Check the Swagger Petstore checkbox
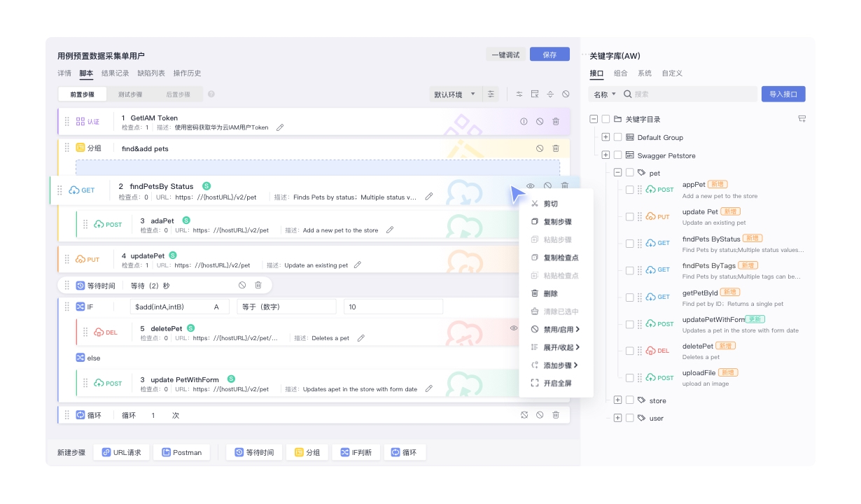This screenshot has width=861, height=504. [x=618, y=155]
